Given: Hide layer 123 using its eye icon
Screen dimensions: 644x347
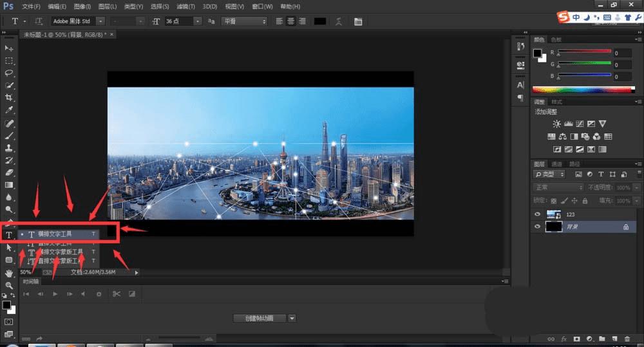Looking at the screenshot, I should 538,214.
